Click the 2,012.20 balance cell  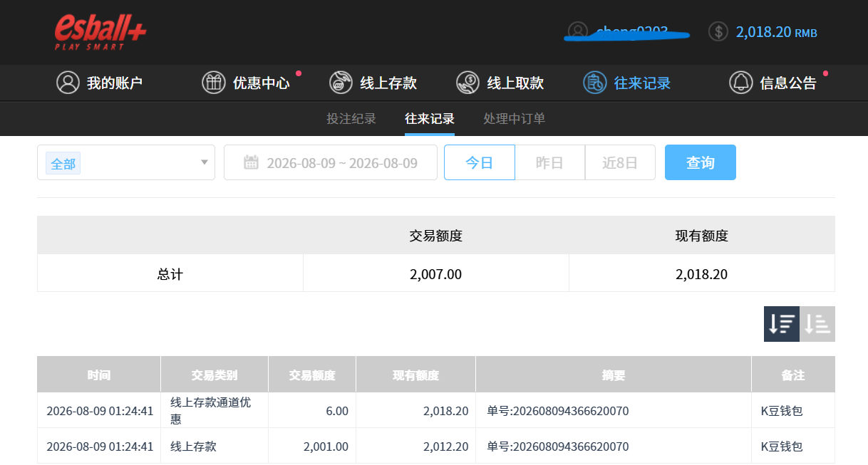click(x=415, y=446)
